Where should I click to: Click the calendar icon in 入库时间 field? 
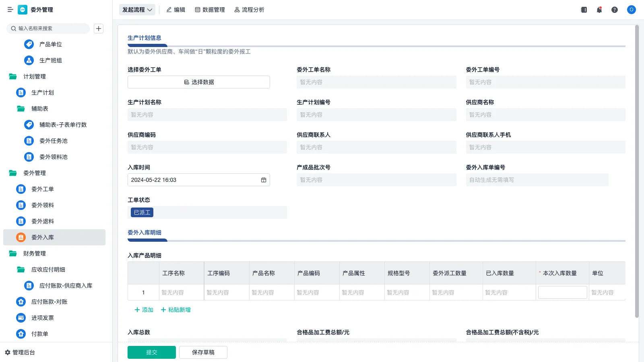pyautogui.click(x=264, y=180)
